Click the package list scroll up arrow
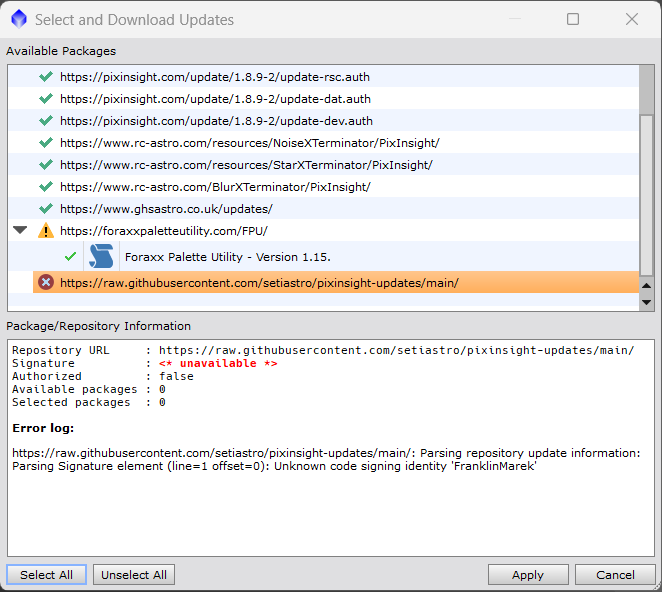This screenshot has width=662, height=592. pyautogui.click(x=646, y=285)
